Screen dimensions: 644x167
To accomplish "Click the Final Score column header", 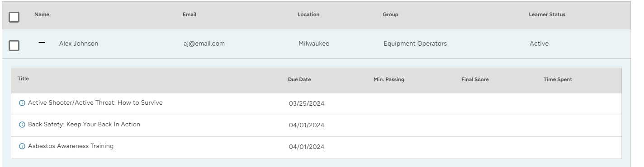I will (475, 79).
